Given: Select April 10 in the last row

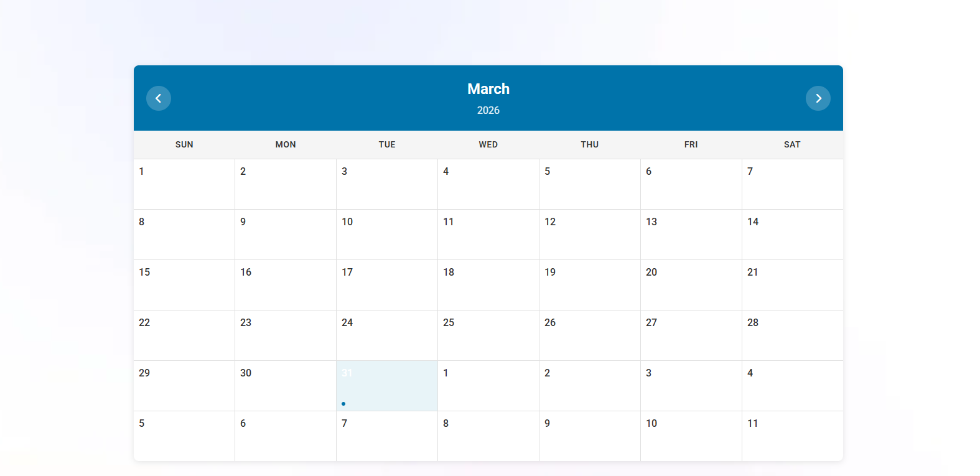Looking at the screenshot, I should point(691,436).
